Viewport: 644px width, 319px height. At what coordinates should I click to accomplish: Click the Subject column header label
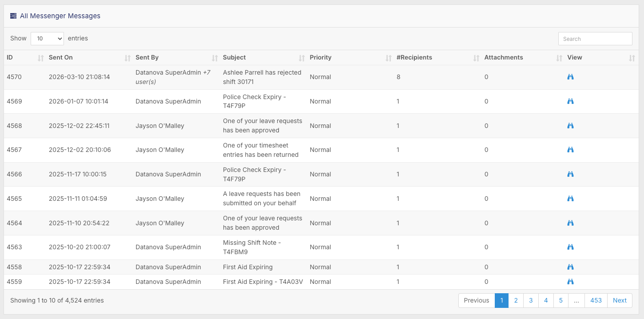point(235,57)
